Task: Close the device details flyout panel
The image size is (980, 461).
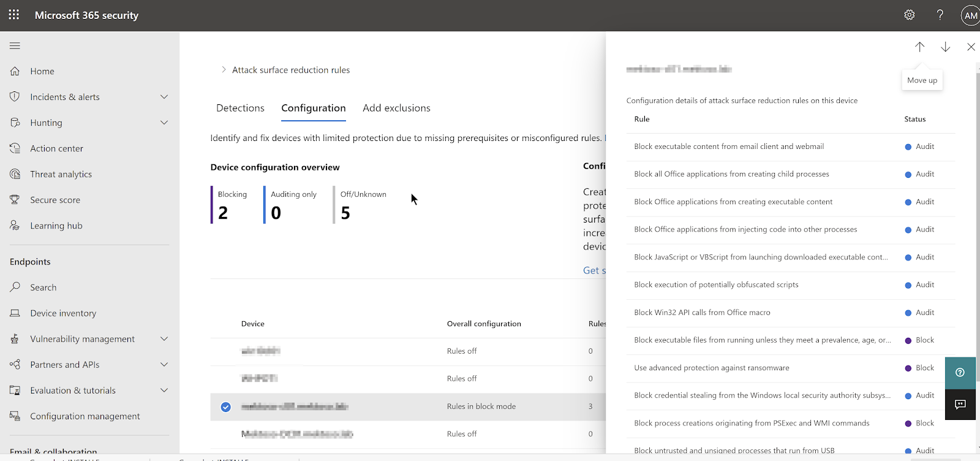Action: click(x=971, y=47)
